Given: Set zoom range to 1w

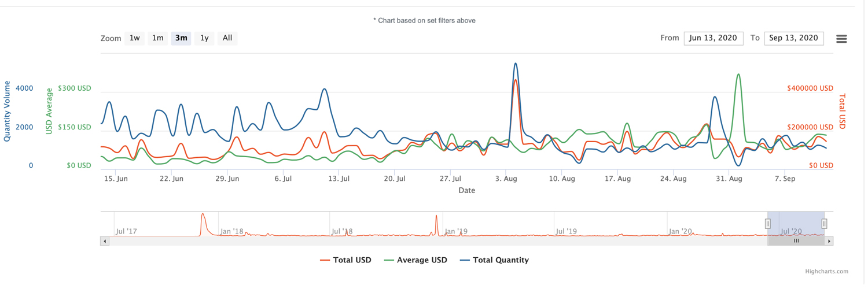Looking at the screenshot, I should (134, 38).
